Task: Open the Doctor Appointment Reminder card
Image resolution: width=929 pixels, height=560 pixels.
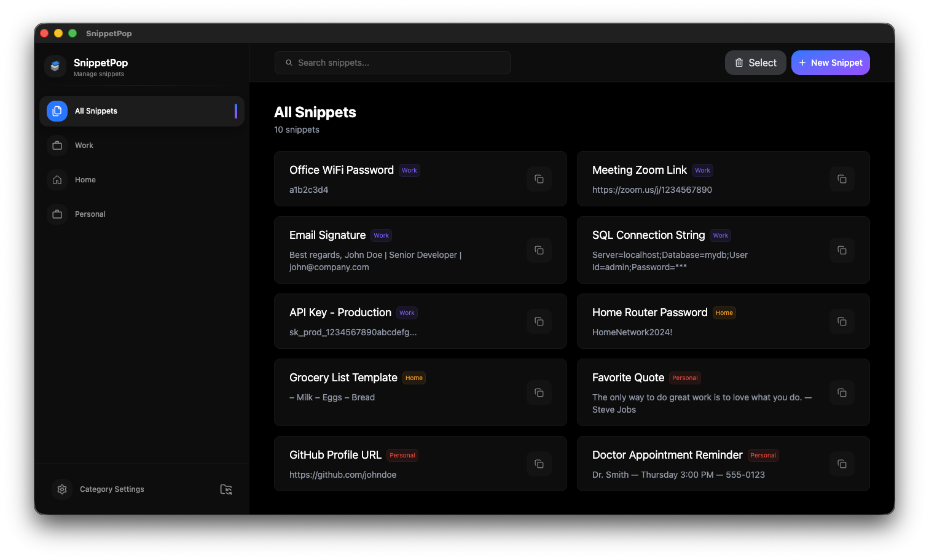Action: coord(676,464)
